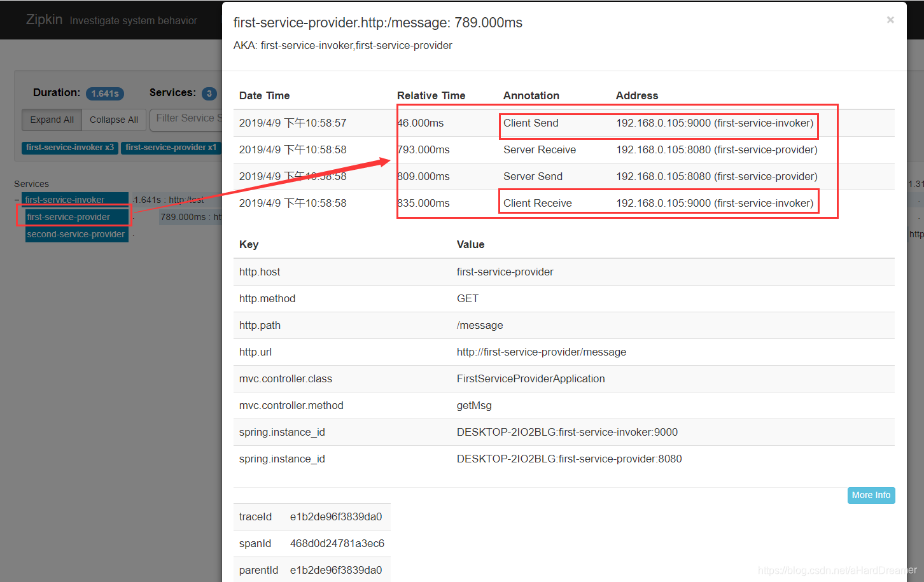Click the Zipkin logo title
This screenshot has height=582, width=924.
pyautogui.click(x=44, y=20)
